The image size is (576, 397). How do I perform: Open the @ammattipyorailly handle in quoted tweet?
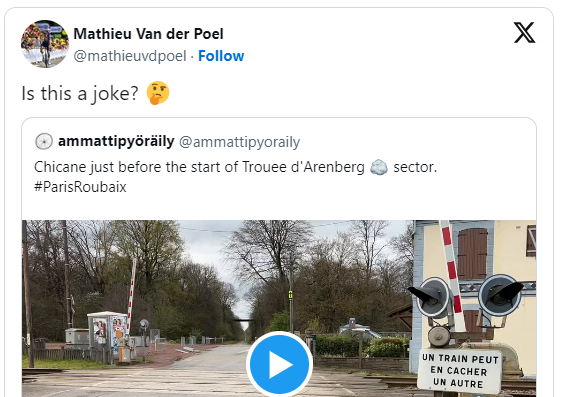pyautogui.click(x=240, y=142)
